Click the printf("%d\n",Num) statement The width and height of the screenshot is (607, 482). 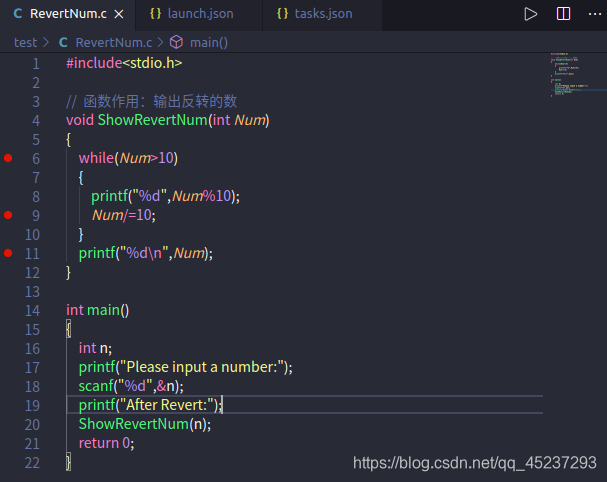(x=146, y=253)
